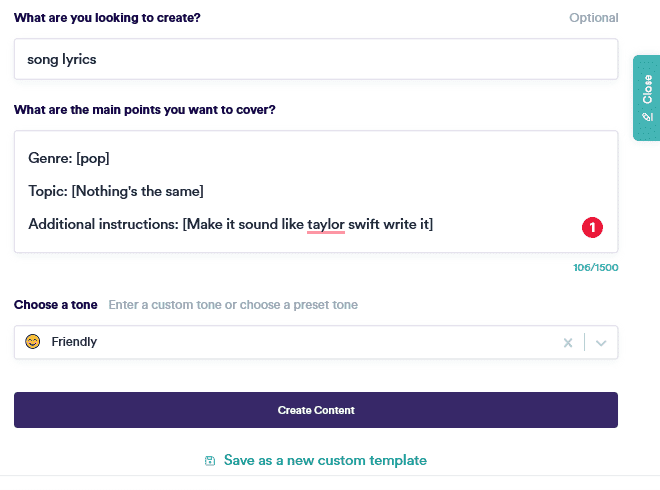Open the Friendly tone selection box
This screenshot has height=490, width=660.
290,342
